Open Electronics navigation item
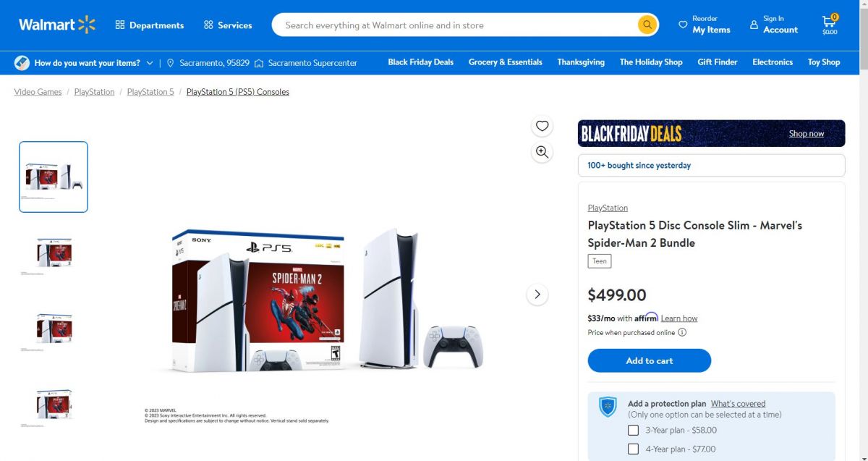Screen dimensions: 868x461 pos(773,62)
